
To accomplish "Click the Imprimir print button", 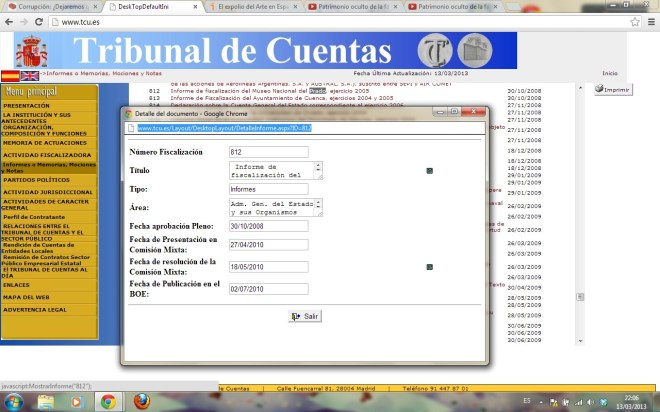I will click(x=612, y=90).
